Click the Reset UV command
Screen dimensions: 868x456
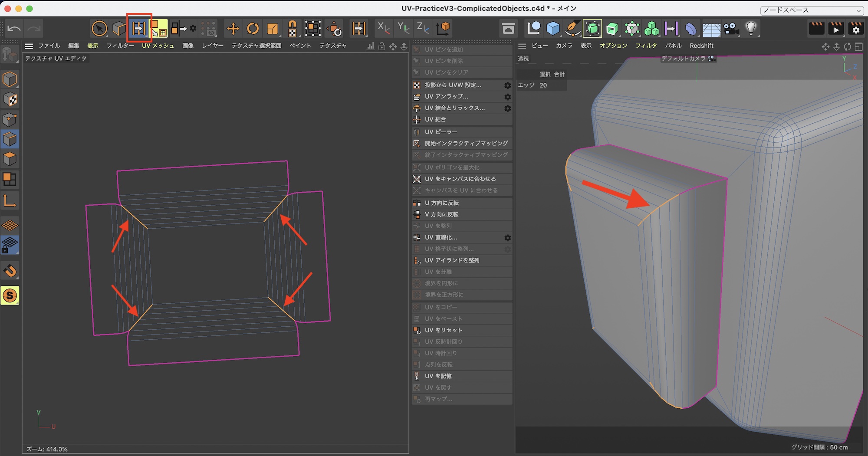click(x=443, y=330)
